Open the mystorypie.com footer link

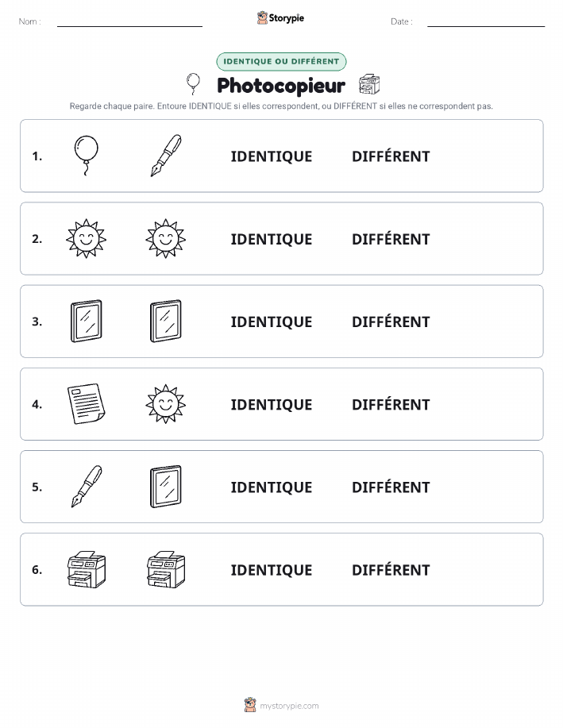pos(289,706)
